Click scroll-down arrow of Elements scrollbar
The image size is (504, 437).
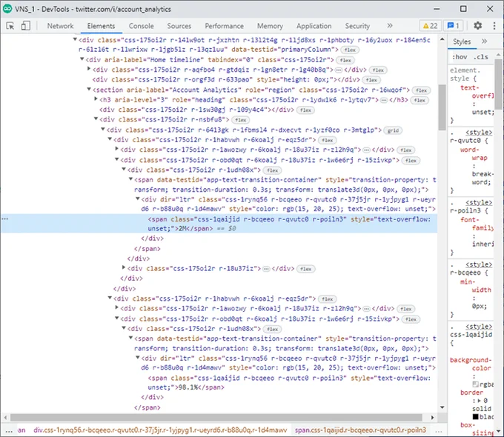click(x=442, y=407)
